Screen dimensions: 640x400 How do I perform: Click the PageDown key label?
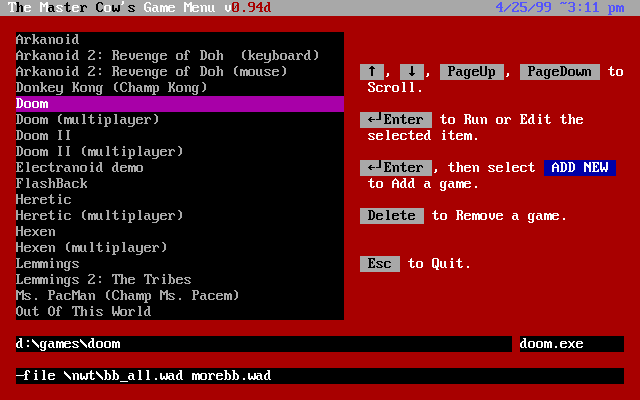pos(560,72)
